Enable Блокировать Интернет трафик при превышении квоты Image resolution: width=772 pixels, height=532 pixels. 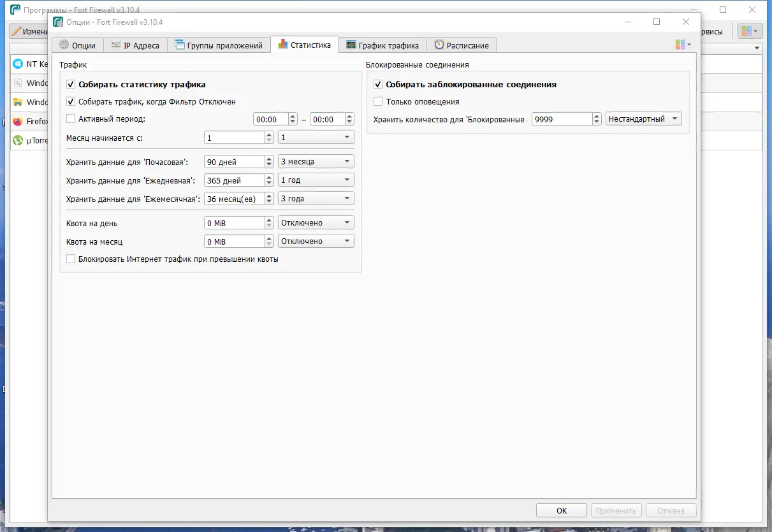click(71, 259)
